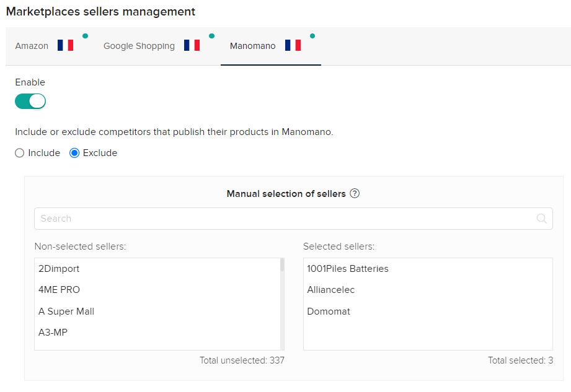This screenshot has height=392, width=571.
Task: Click the French flag on Manomano tab
Action: pos(293,45)
